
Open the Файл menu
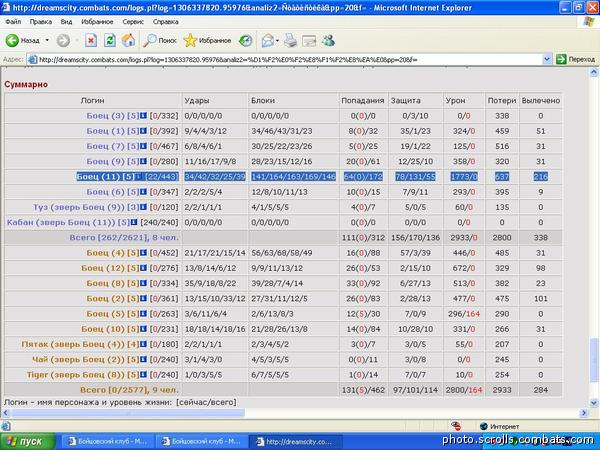(13, 22)
